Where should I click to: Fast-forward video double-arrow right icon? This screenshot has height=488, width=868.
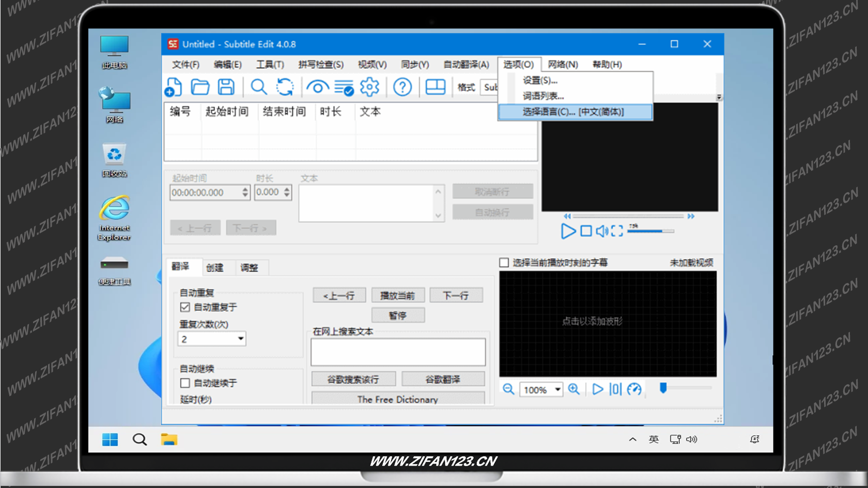tap(691, 216)
